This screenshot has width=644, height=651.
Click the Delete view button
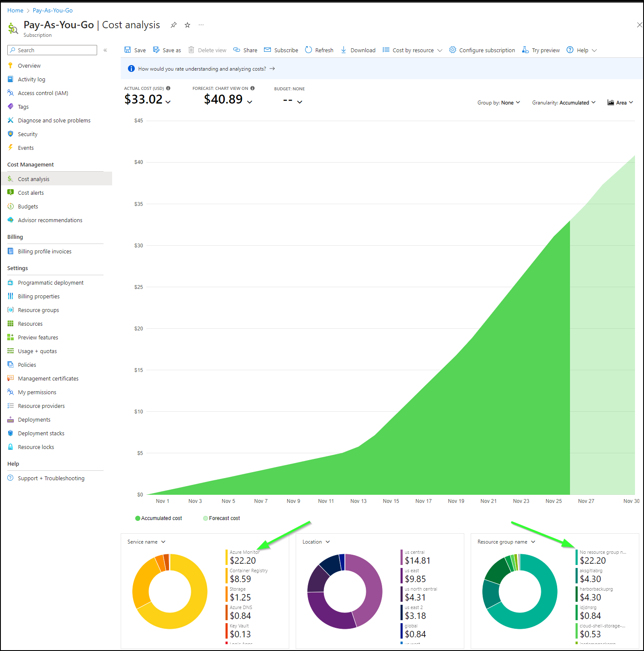point(208,50)
